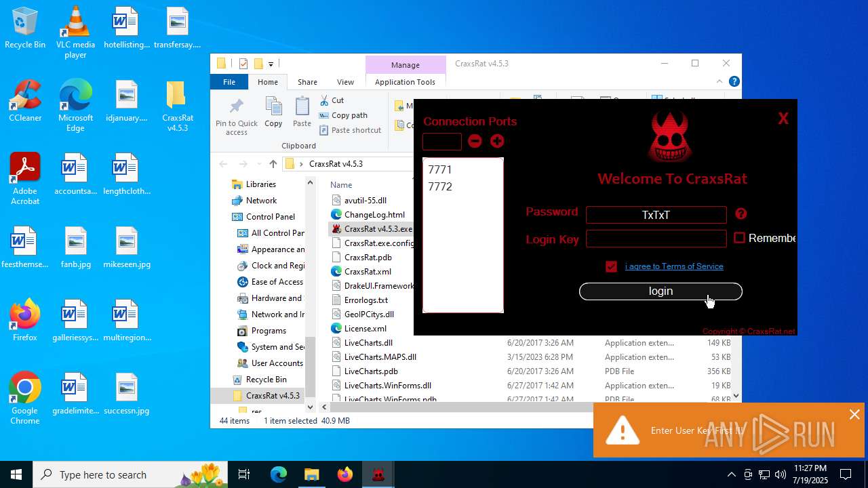Image resolution: width=868 pixels, height=488 pixels.
Task: Open the Terms of Service link
Action: (674, 266)
